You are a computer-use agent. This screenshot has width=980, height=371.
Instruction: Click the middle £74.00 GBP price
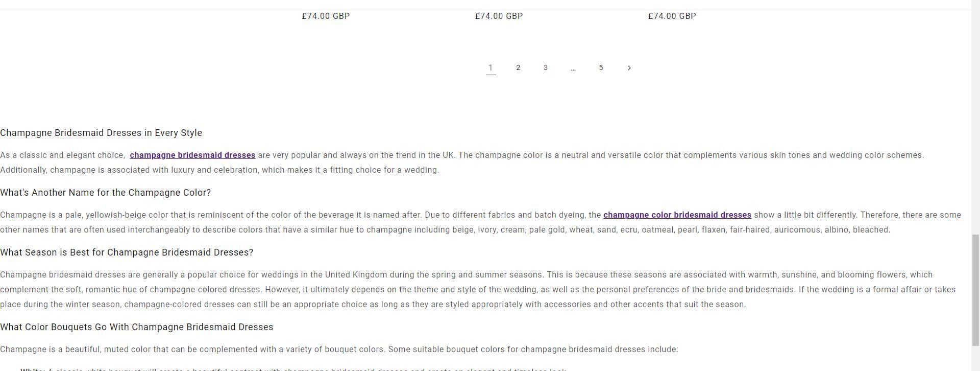tap(499, 16)
